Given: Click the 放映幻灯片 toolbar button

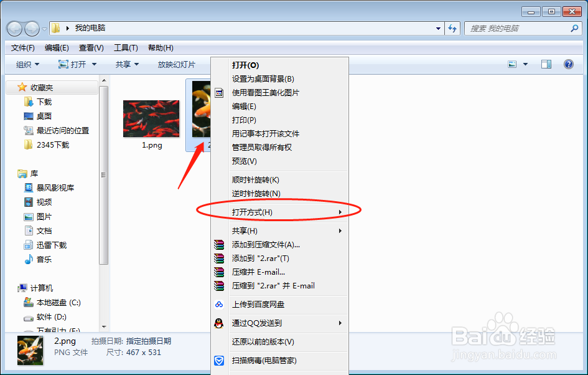Looking at the screenshot, I should click(x=176, y=64).
